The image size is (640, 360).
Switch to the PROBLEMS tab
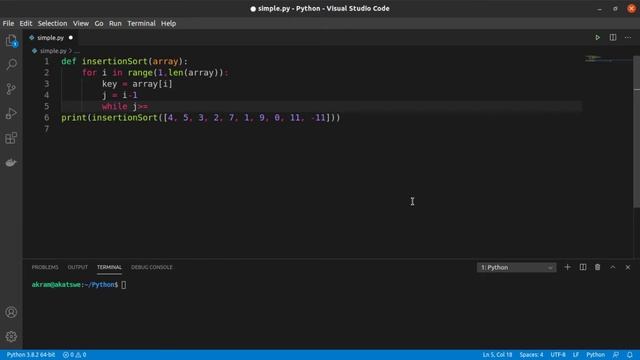[45, 267]
